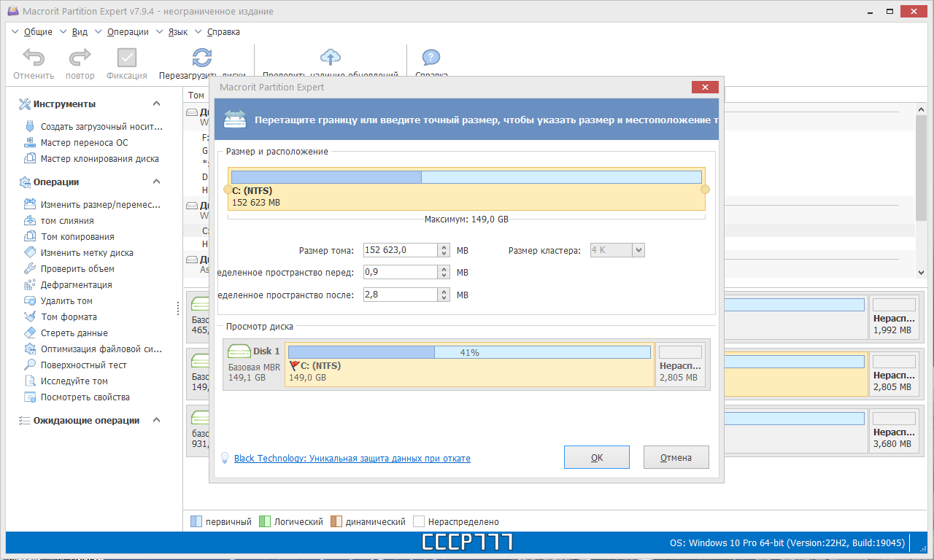Click the Размер тома spinner arrows
Image resolution: width=934 pixels, height=560 pixels.
(444, 250)
